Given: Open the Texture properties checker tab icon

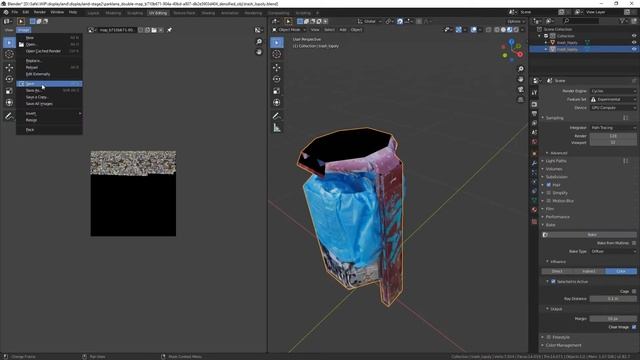Looking at the screenshot, I should pos(534,222).
